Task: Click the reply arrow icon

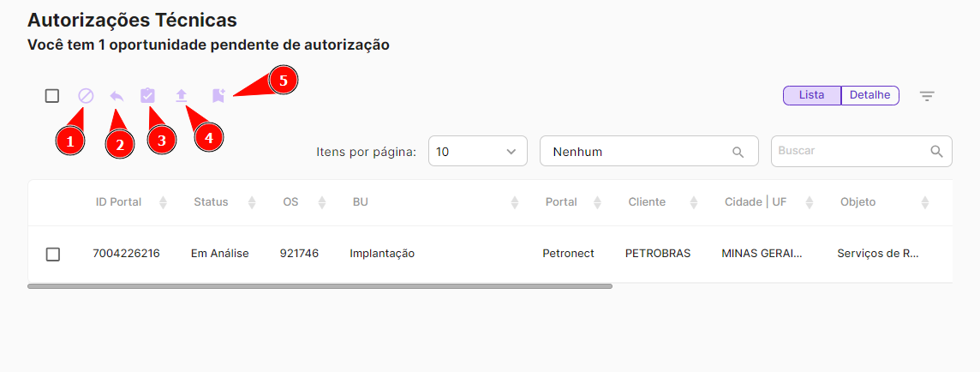Action: [117, 96]
